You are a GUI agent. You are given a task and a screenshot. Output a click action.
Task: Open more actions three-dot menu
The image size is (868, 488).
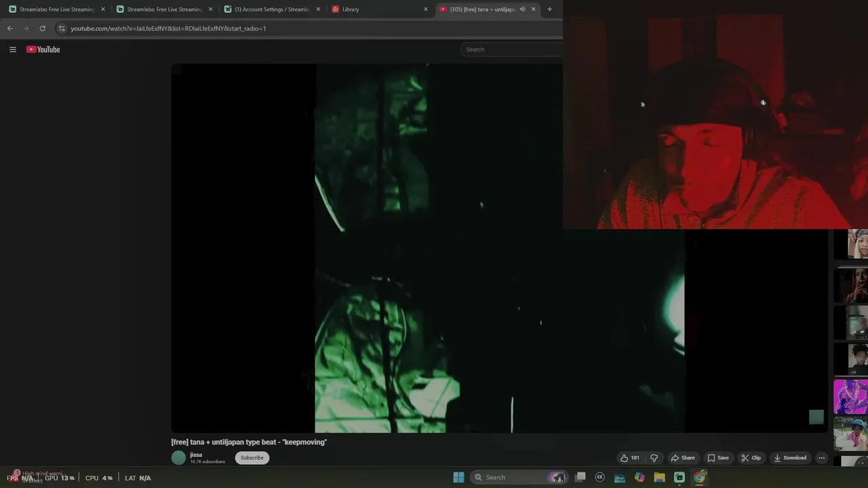(821, 457)
